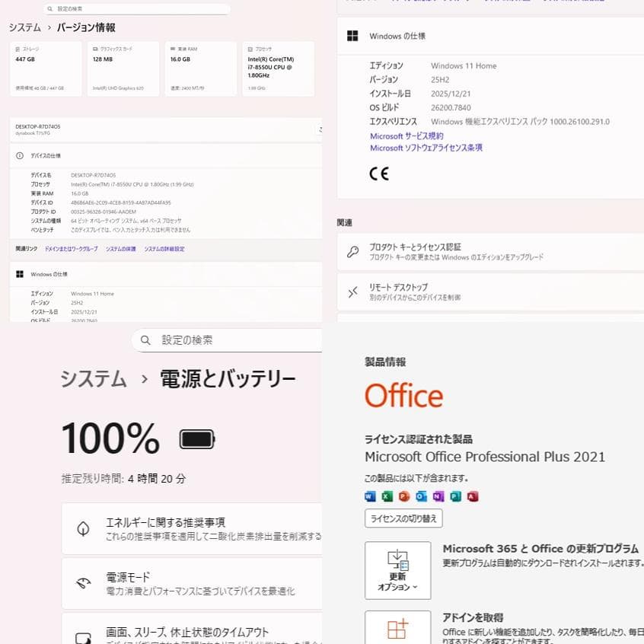The image size is (644, 644).
Task: Click the Microsoft 365 と Office の更新プログラム heading
Action: [x=540, y=549]
